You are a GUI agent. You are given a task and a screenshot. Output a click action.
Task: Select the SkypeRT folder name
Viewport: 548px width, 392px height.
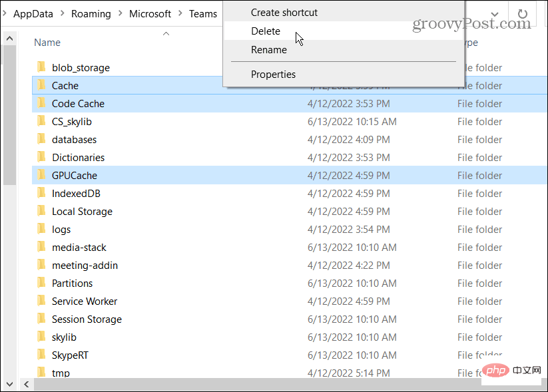click(70, 355)
